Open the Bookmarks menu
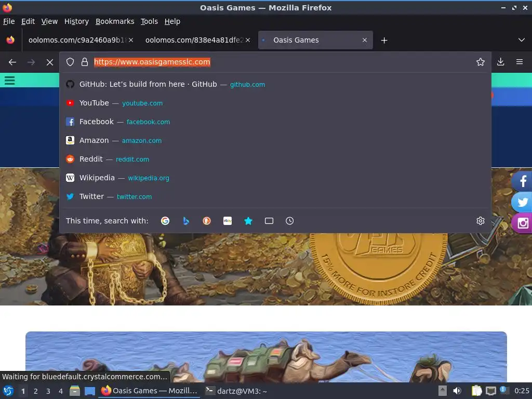Viewport: 532px width, 399px height. point(115,21)
